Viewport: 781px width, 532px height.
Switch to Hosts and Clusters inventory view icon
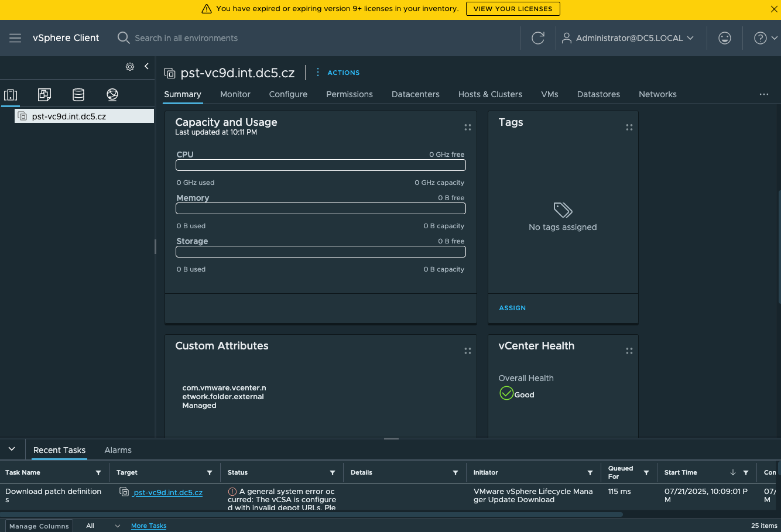pos(11,94)
